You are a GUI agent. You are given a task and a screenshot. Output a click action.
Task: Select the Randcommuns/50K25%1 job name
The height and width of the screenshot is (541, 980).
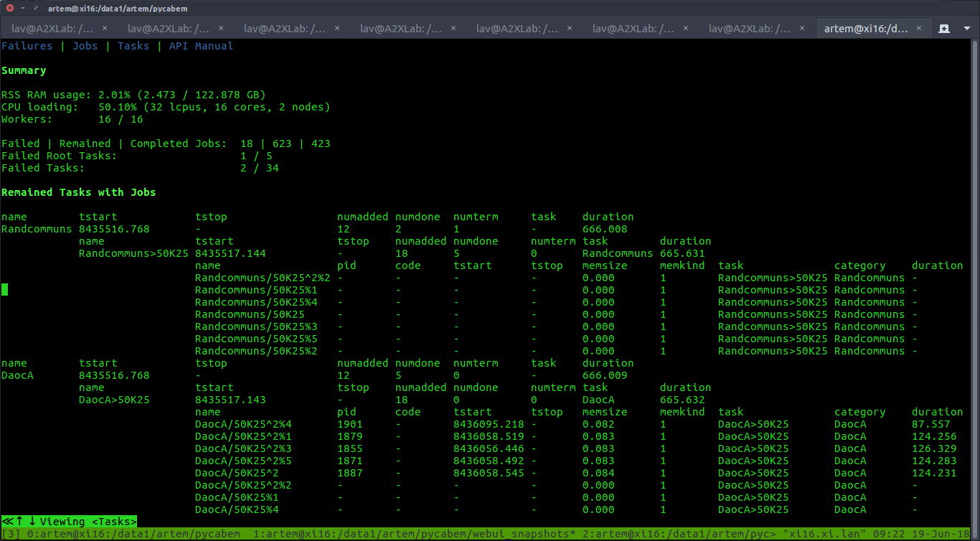click(256, 290)
